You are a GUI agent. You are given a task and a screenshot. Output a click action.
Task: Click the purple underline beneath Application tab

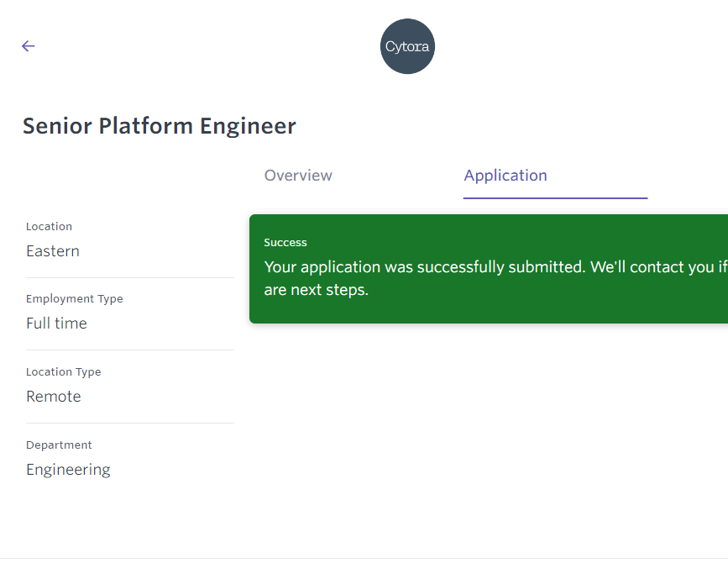(x=555, y=198)
